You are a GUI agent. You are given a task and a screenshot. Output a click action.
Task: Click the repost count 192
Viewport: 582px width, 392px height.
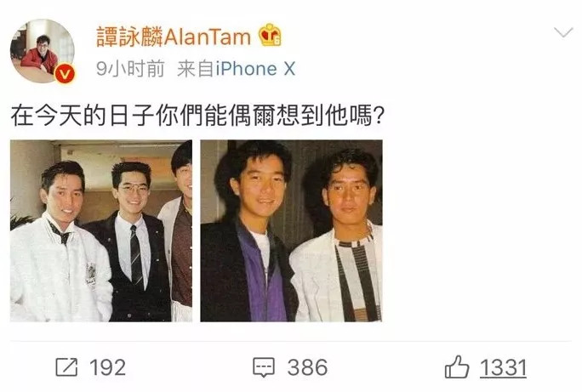coord(108,367)
